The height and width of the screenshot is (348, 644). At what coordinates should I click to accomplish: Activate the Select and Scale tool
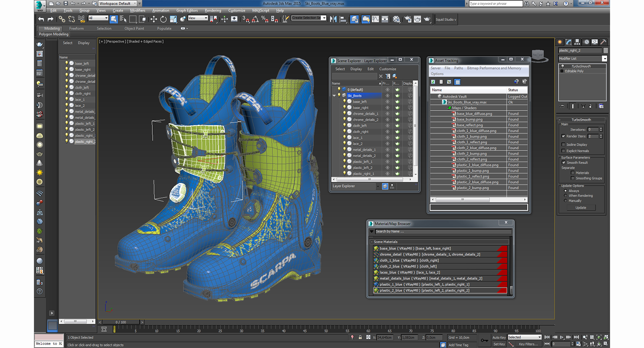coord(173,19)
